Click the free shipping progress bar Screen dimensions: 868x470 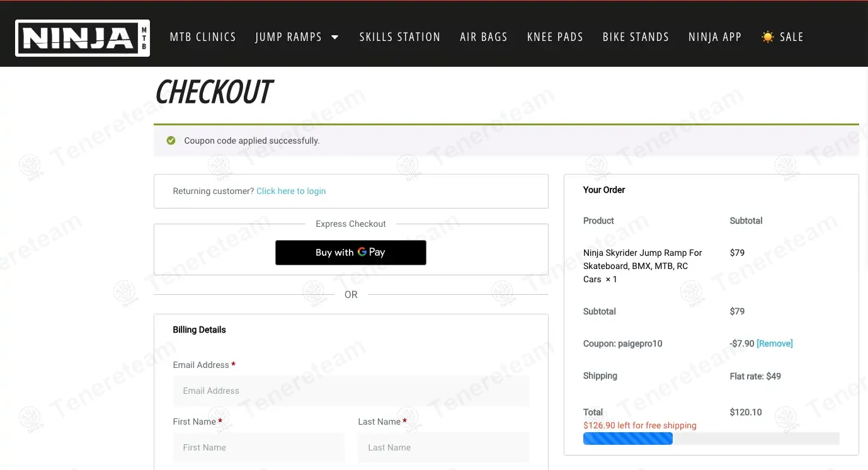coord(711,438)
